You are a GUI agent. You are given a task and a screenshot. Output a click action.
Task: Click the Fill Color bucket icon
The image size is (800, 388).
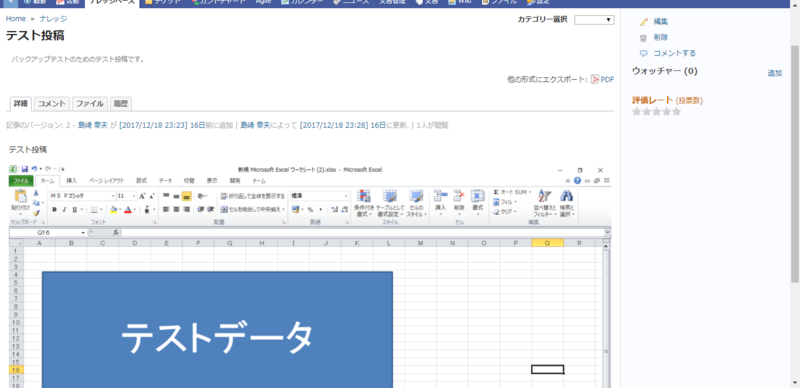(113, 210)
